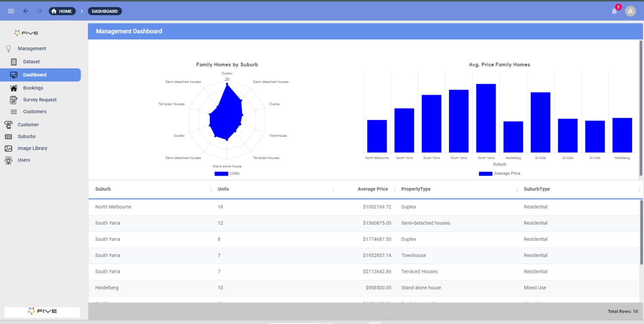Click the FIVE logo at the sidebar bottom
The image size is (644, 324).
tap(42, 312)
